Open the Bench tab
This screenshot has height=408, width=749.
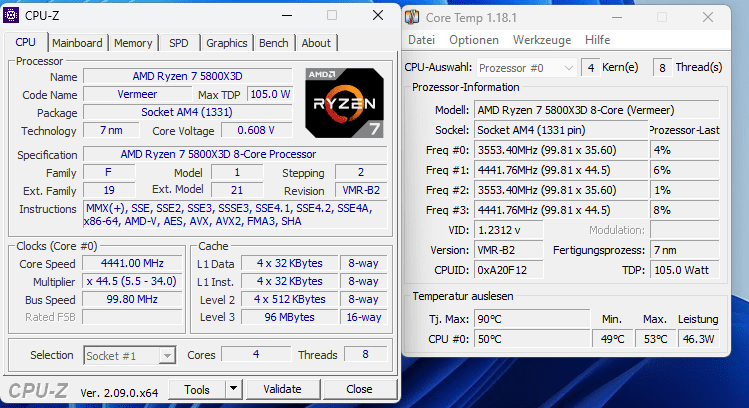click(274, 43)
